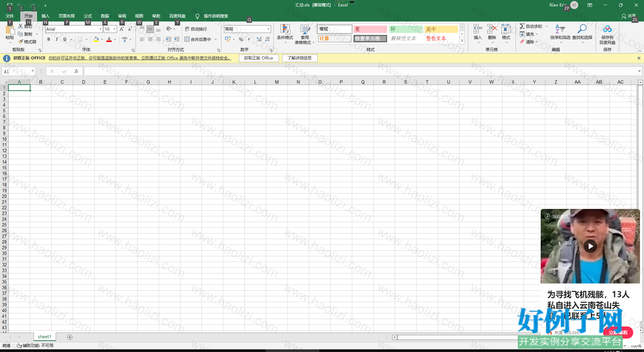Open Conditional Formatting (条件格式)

point(285,34)
